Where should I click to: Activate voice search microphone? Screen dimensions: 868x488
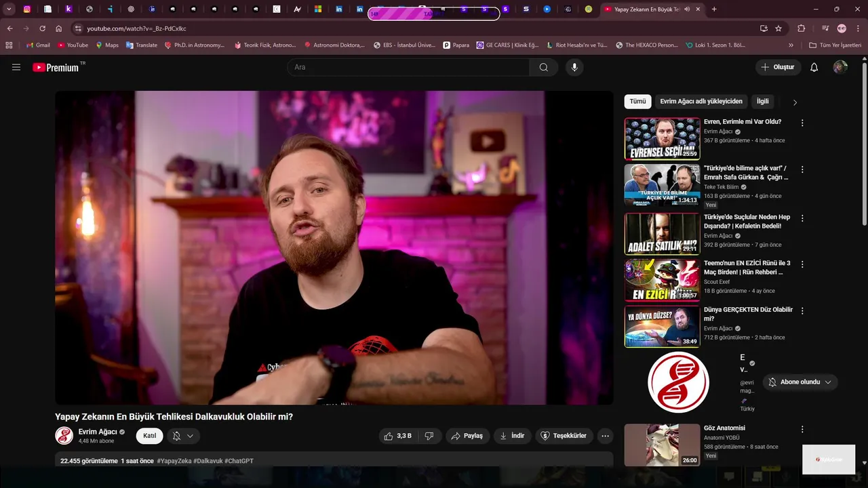[x=574, y=67]
